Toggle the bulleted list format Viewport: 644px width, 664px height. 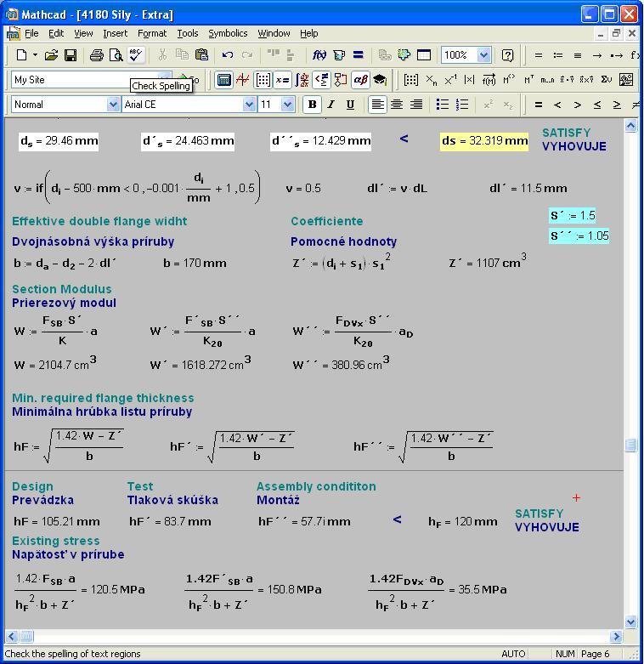tap(443, 105)
